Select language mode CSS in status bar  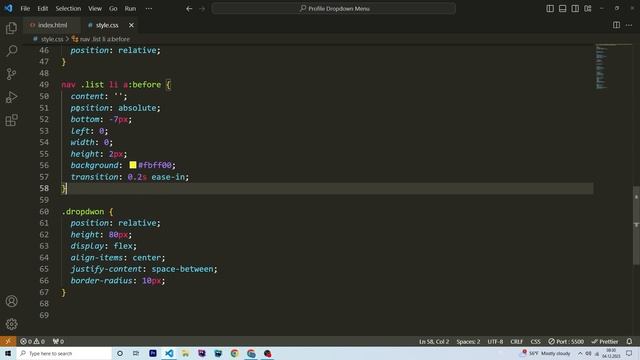point(536,341)
